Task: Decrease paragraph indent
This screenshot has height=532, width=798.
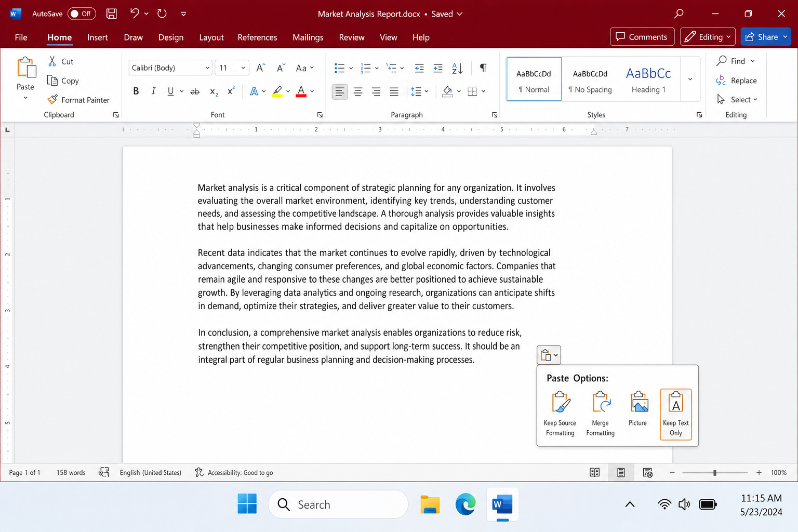Action: point(419,68)
